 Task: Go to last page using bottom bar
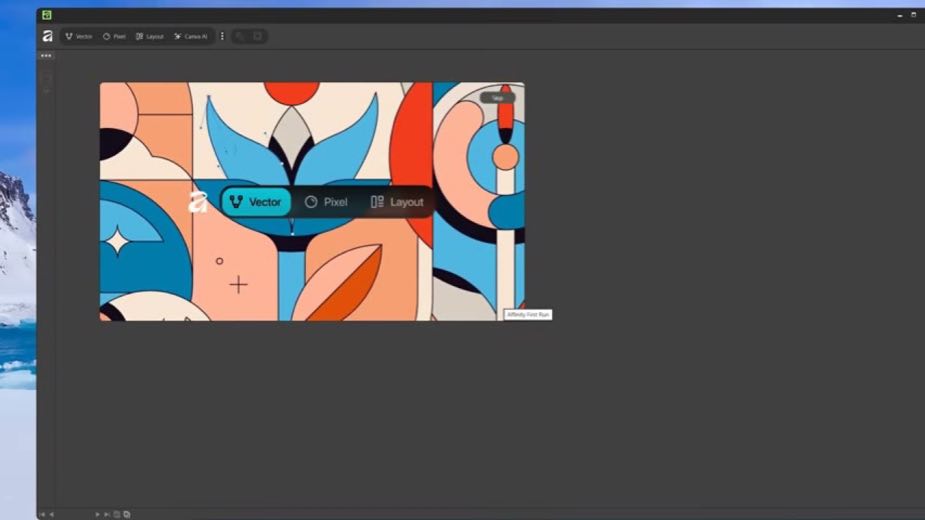click(107, 514)
